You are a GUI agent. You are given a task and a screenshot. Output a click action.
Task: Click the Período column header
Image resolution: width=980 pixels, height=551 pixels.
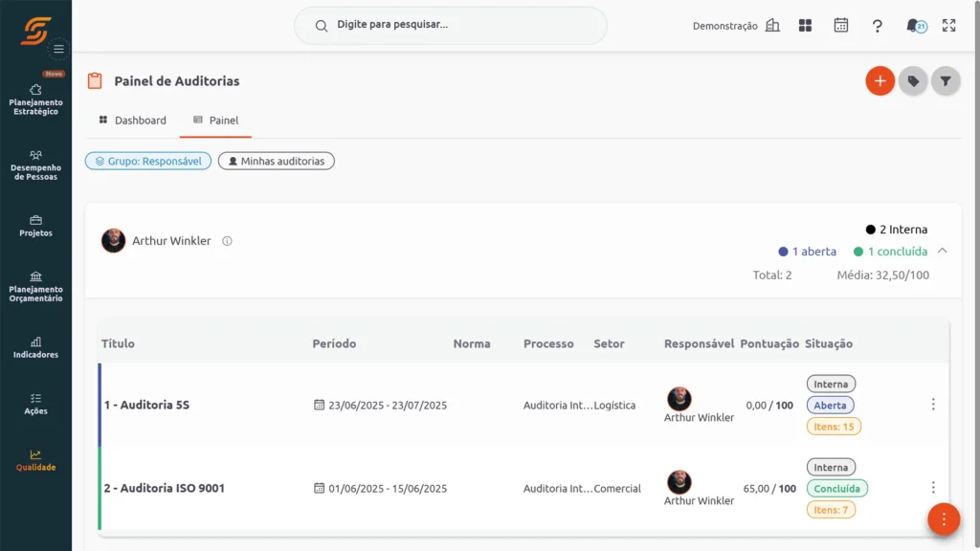pos(334,343)
